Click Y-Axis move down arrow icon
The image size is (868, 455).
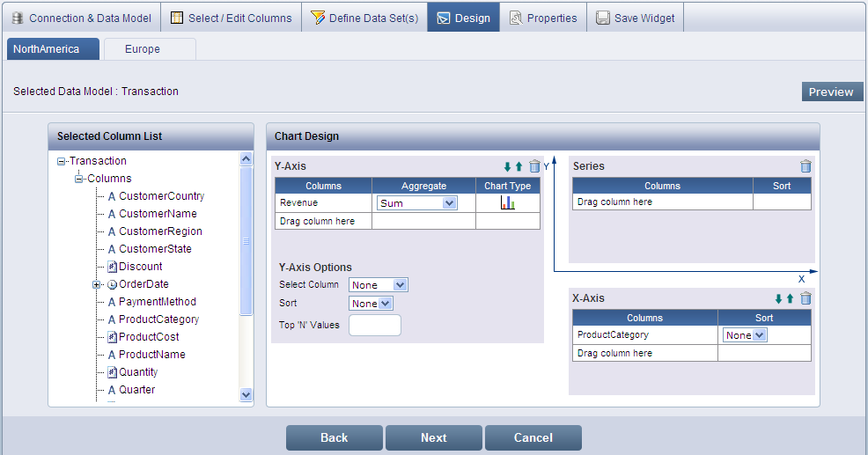[507, 166]
